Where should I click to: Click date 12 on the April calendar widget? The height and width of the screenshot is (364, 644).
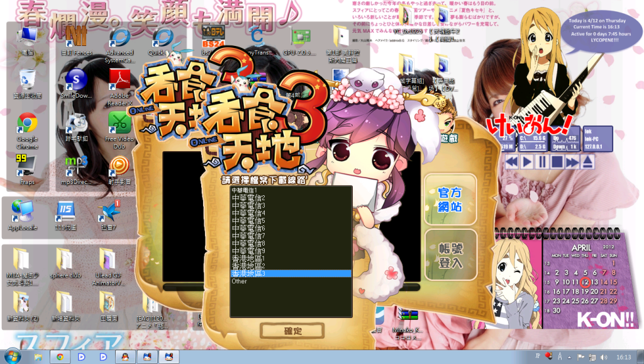[586, 282]
